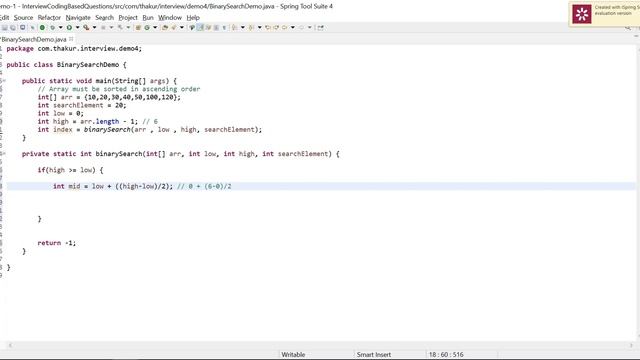Open the Next Annotation dropdown arrow

coord(242,27)
